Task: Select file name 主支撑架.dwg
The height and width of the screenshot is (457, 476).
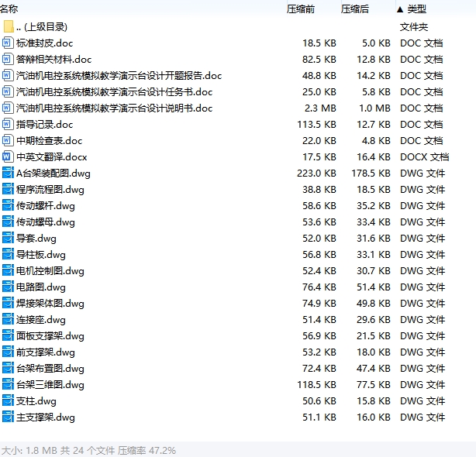Action: pyautogui.click(x=46, y=417)
